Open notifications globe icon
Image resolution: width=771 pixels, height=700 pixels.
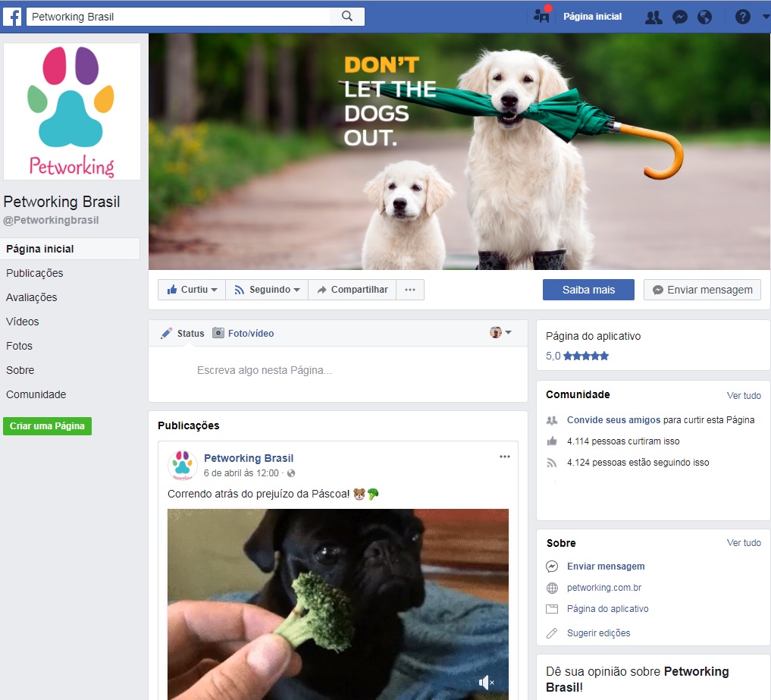(704, 17)
